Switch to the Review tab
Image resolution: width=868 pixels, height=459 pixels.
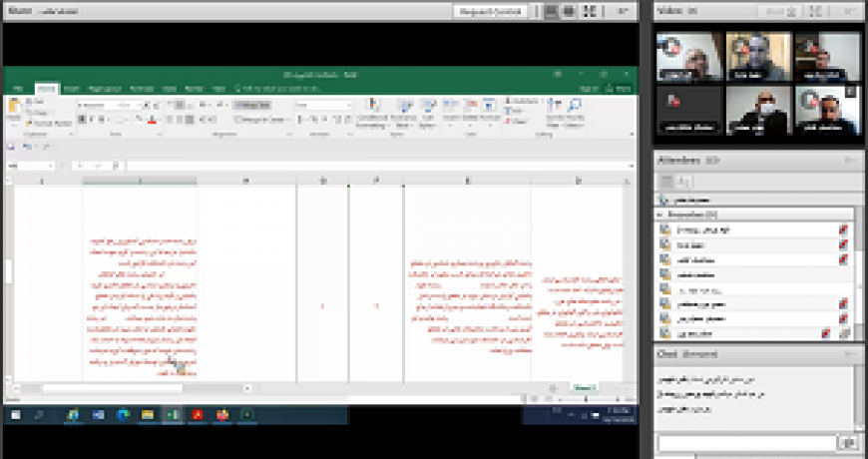194,89
